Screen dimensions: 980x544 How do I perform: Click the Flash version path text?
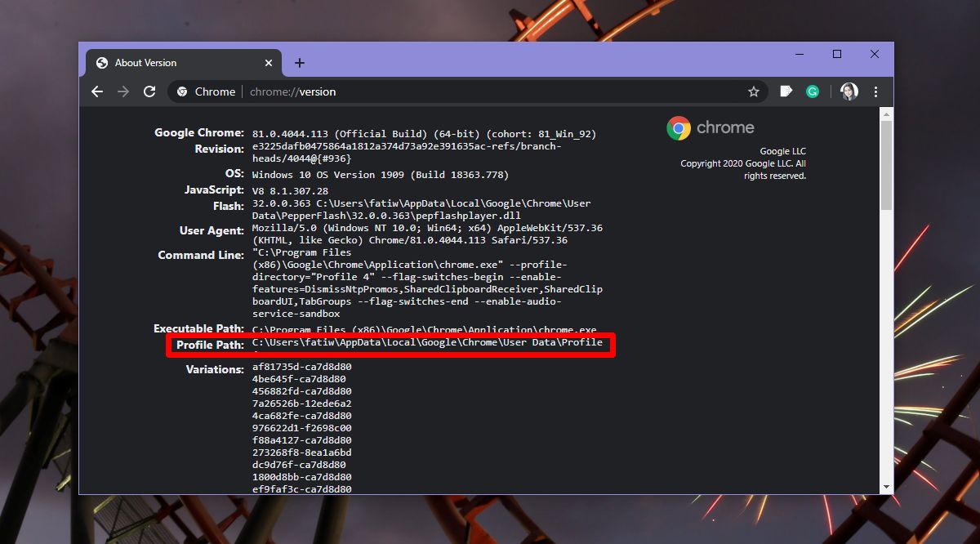click(421, 209)
